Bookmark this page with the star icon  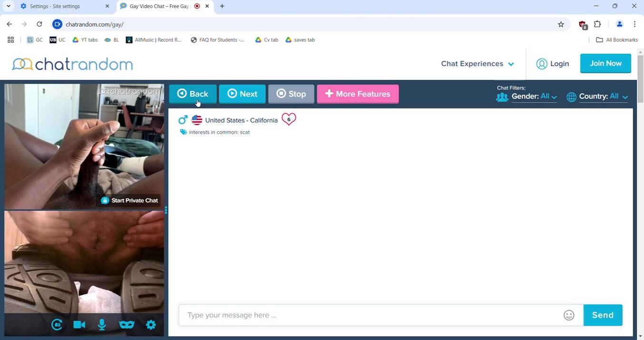(561, 24)
